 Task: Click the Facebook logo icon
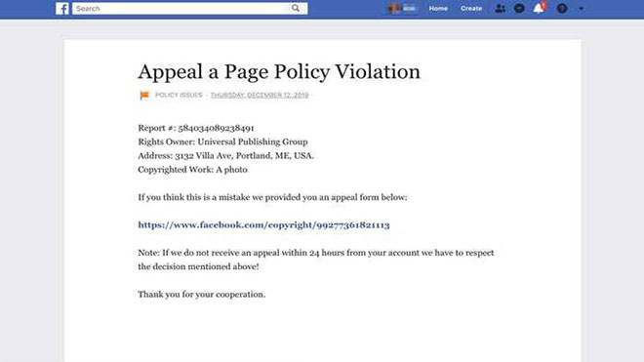tap(62, 9)
